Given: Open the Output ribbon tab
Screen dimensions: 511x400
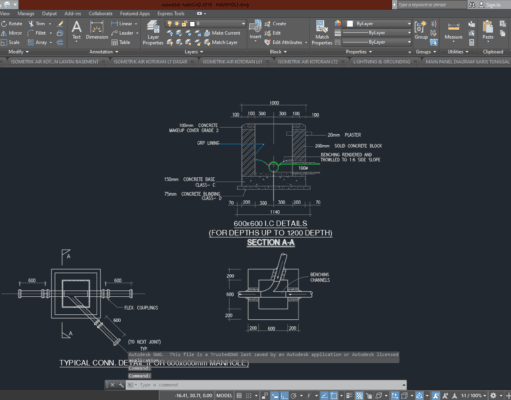Looking at the screenshot, I should 49,14.
